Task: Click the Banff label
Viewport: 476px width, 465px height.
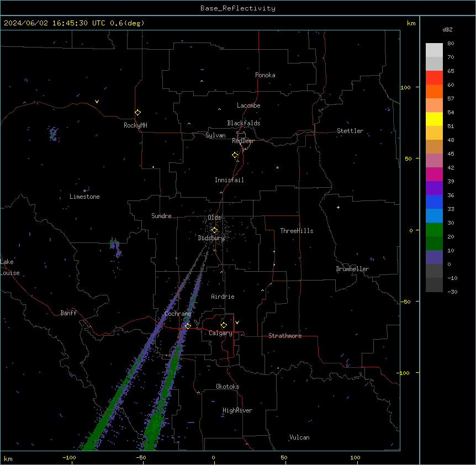Action: [x=68, y=313]
